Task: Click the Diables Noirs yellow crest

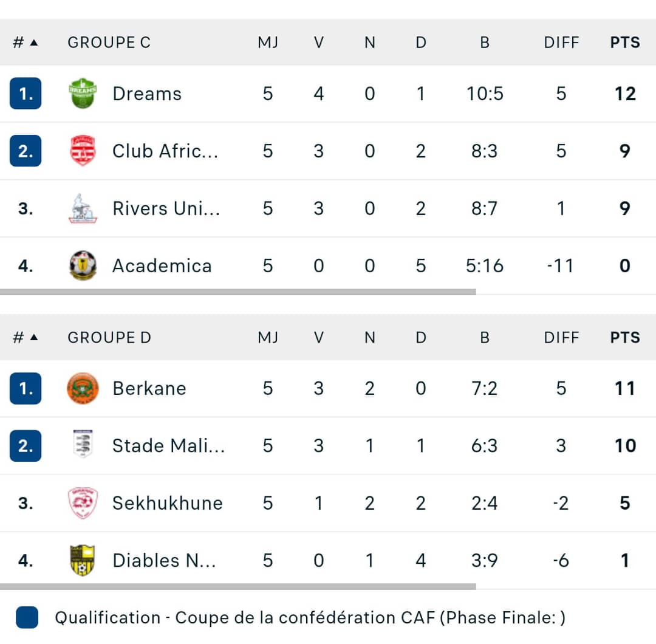Action: [x=83, y=560]
